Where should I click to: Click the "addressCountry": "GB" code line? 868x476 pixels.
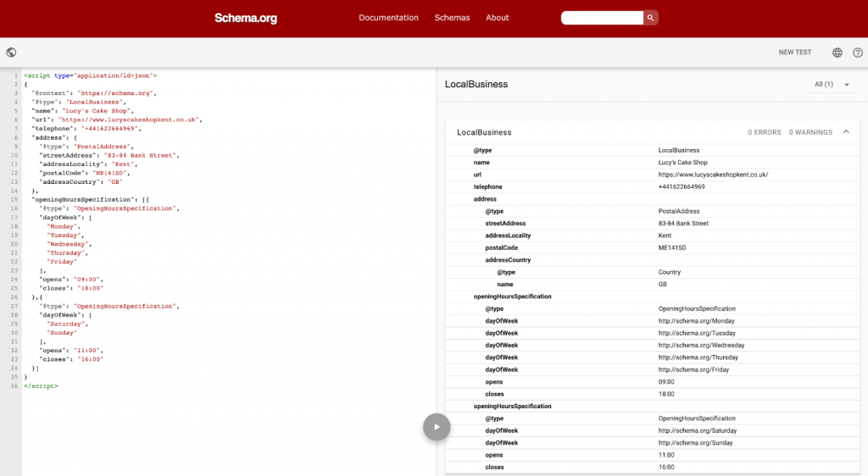tap(81, 182)
